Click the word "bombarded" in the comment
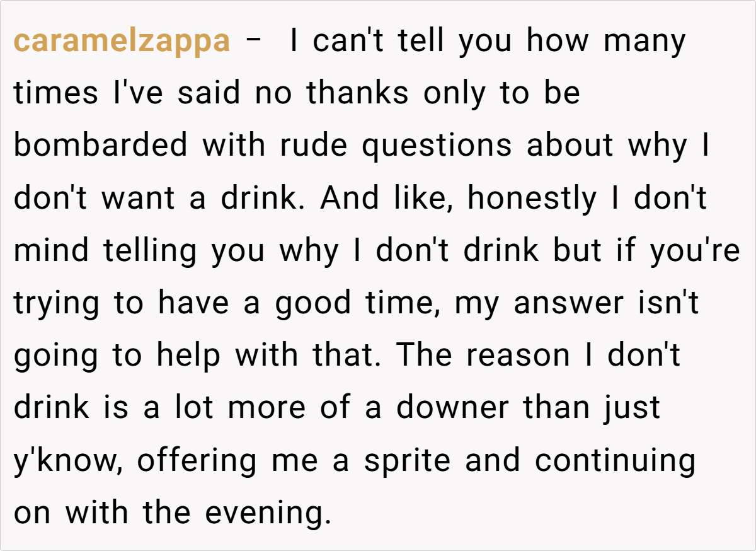 coord(101,146)
